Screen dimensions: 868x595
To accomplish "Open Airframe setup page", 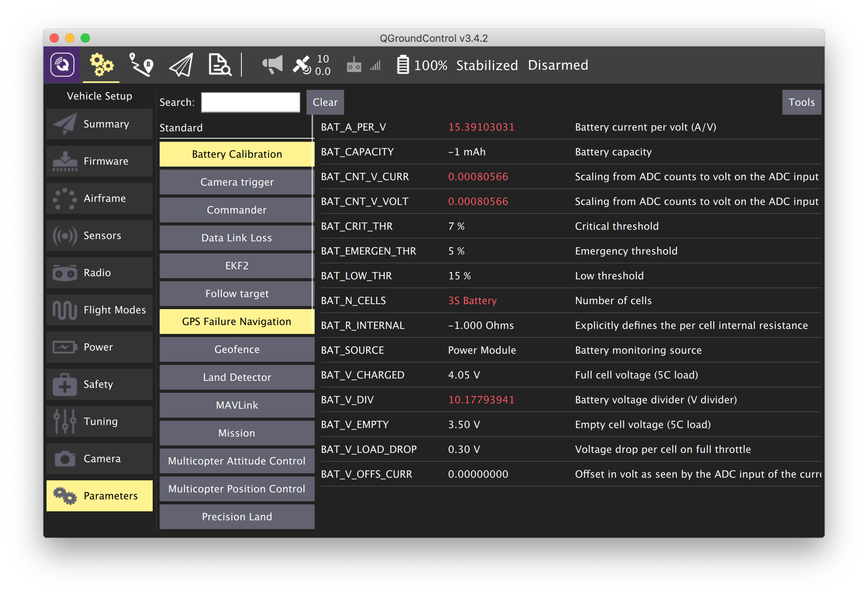I will [100, 198].
